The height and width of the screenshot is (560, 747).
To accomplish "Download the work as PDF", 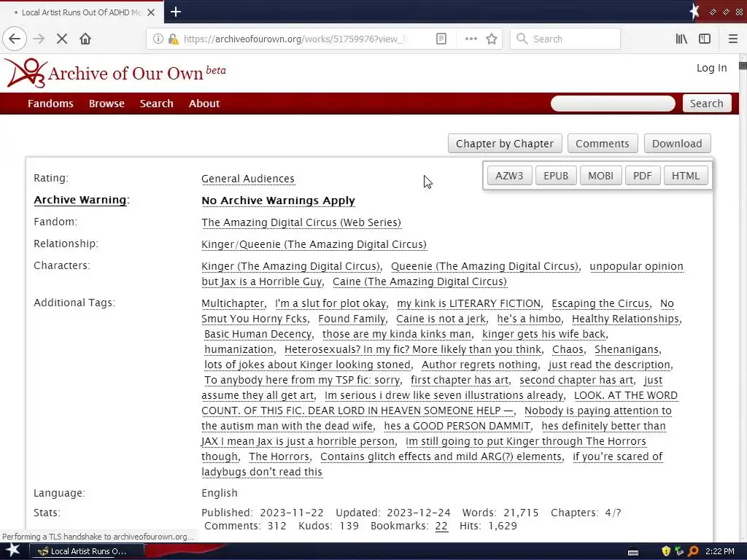I will click(x=642, y=176).
